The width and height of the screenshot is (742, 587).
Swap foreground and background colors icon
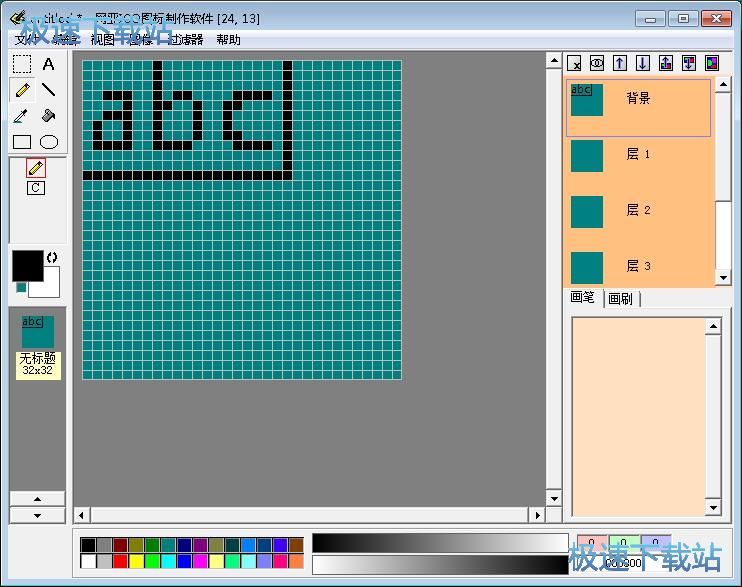coord(52,258)
